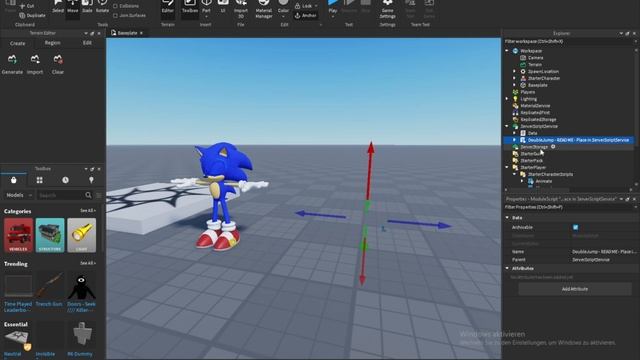Click the Filter workspace field in Explorer

tap(569, 42)
